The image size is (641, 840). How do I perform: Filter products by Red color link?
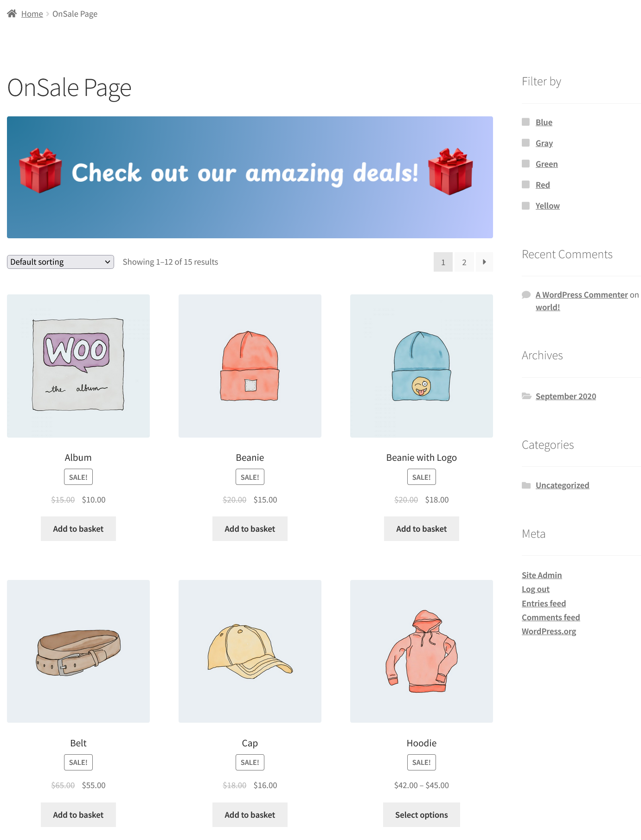[543, 185]
